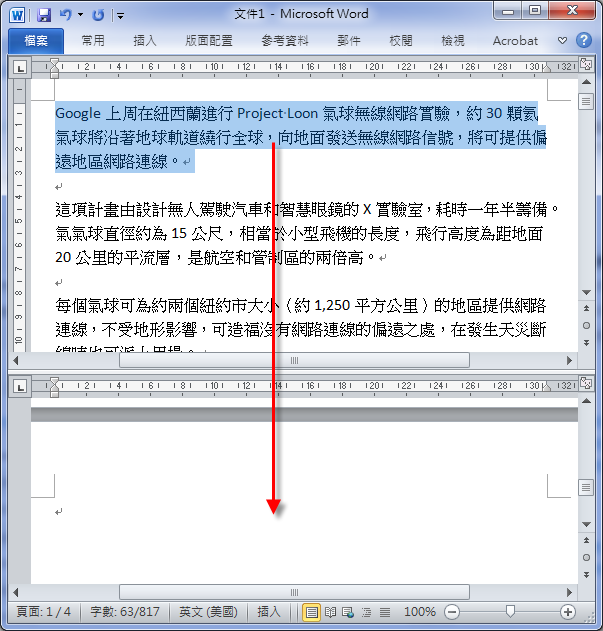The height and width of the screenshot is (631, 603).
Task: Click the paragraph beginning 這項計畫由設計
Action: pyautogui.click(x=307, y=233)
